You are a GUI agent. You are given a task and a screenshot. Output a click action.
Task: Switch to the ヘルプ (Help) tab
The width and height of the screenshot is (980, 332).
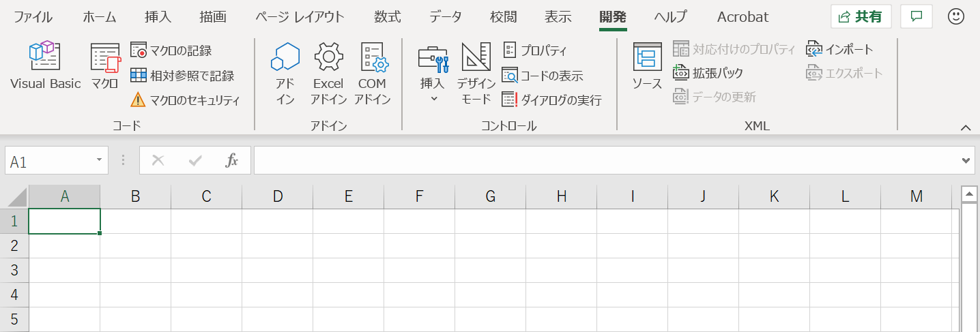670,17
